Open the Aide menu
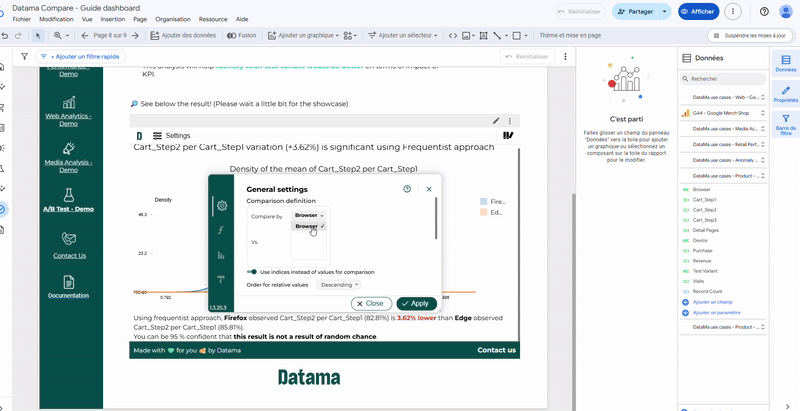The width and height of the screenshot is (800, 411). [242, 19]
